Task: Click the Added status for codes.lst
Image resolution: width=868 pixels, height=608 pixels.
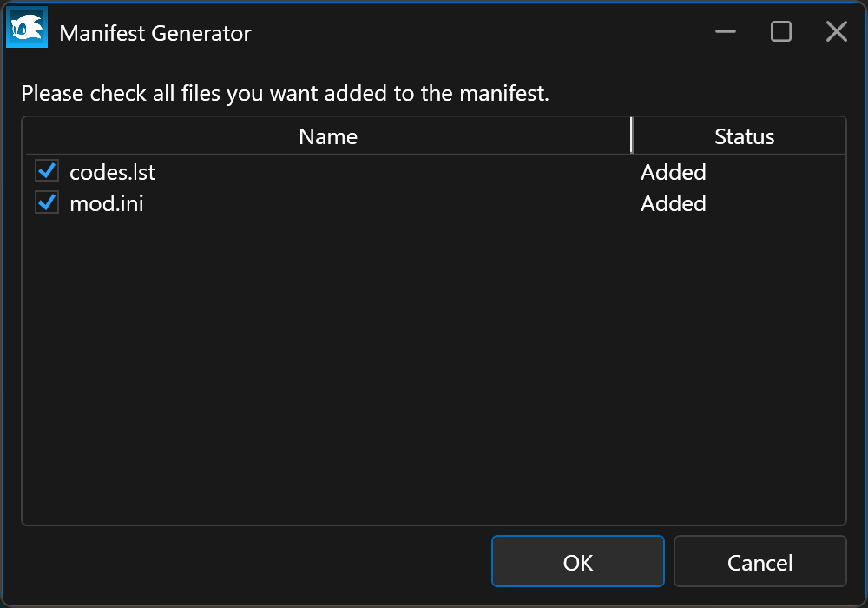Action: click(x=673, y=172)
